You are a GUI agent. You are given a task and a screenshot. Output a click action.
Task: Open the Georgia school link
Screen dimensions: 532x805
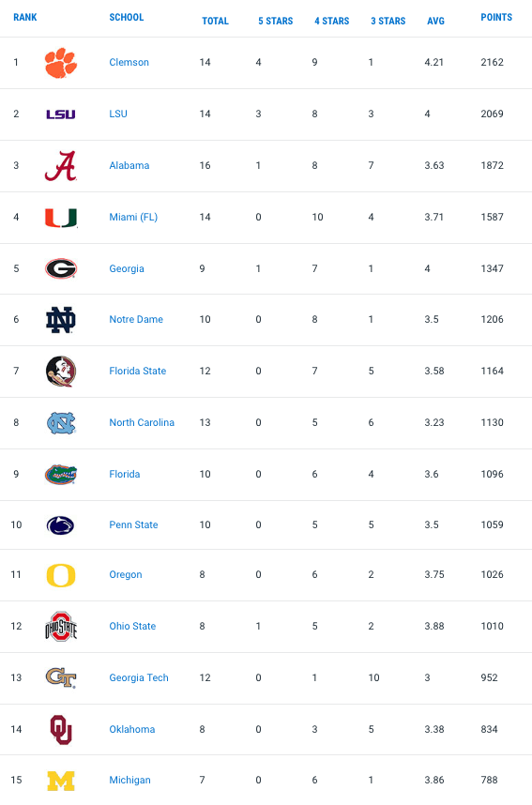tap(127, 268)
